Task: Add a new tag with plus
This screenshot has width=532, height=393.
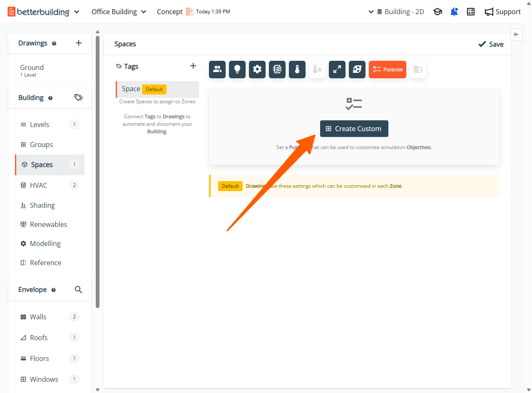Action: (x=193, y=66)
